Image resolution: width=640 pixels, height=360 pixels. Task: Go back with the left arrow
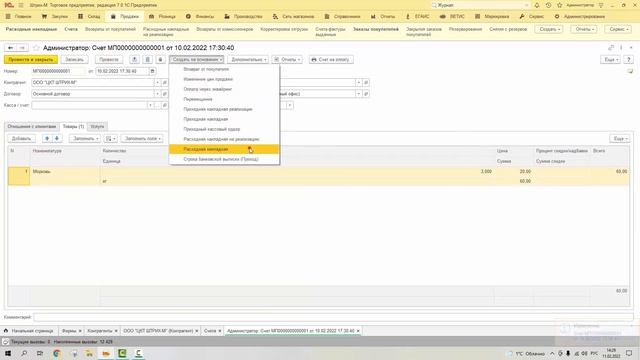click(11, 48)
